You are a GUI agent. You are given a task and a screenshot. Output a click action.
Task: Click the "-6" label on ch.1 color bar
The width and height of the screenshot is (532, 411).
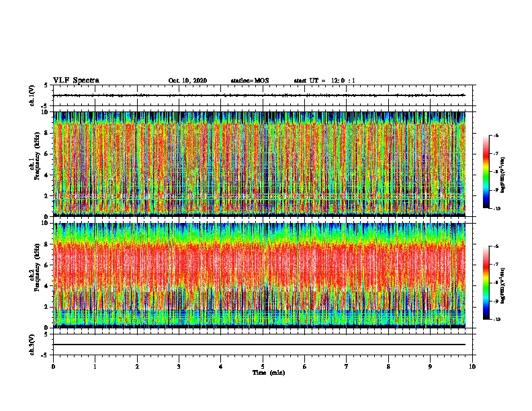(x=496, y=136)
